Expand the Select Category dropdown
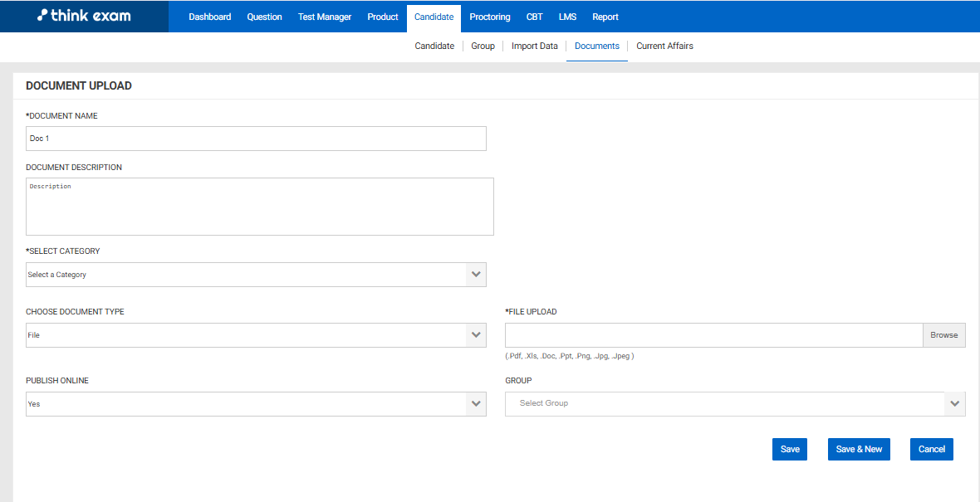 [x=256, y=275]
